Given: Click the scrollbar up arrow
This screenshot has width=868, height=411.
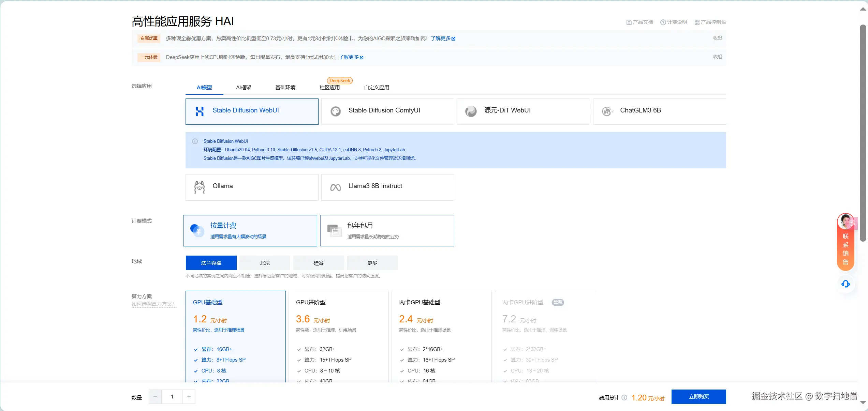Looking at the screenshot, I should coord(863,10).
